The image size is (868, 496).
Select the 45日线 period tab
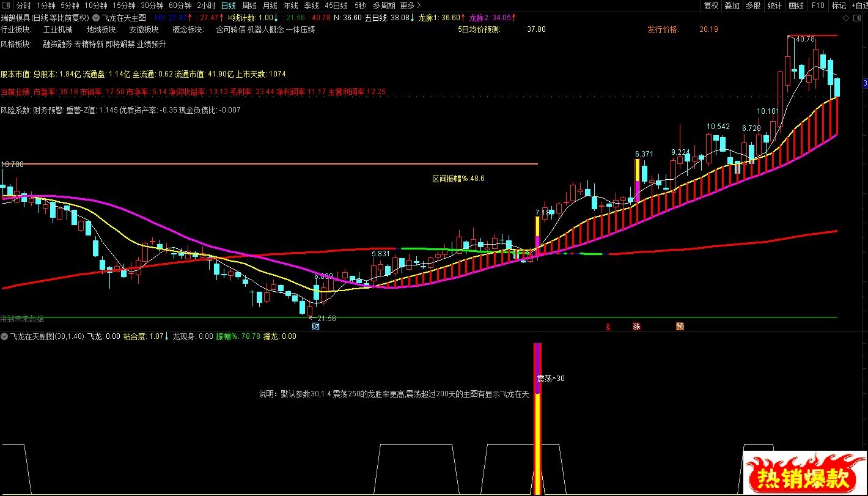336,6
